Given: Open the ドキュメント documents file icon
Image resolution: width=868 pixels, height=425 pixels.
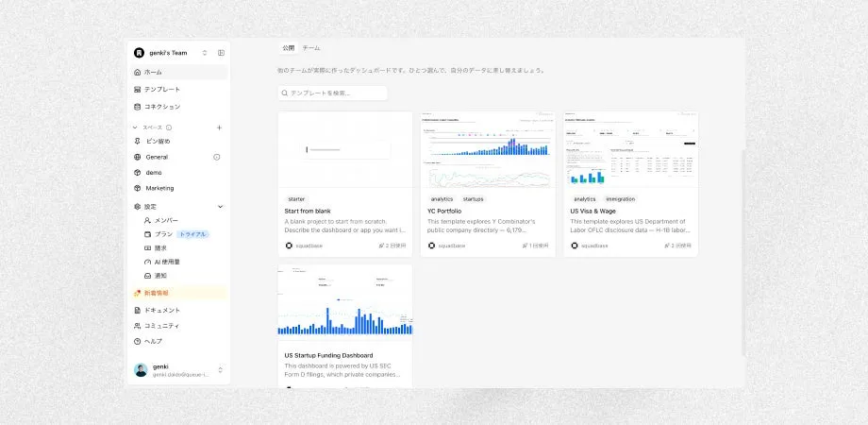Looking at the screenshot, I should point(138,311).
